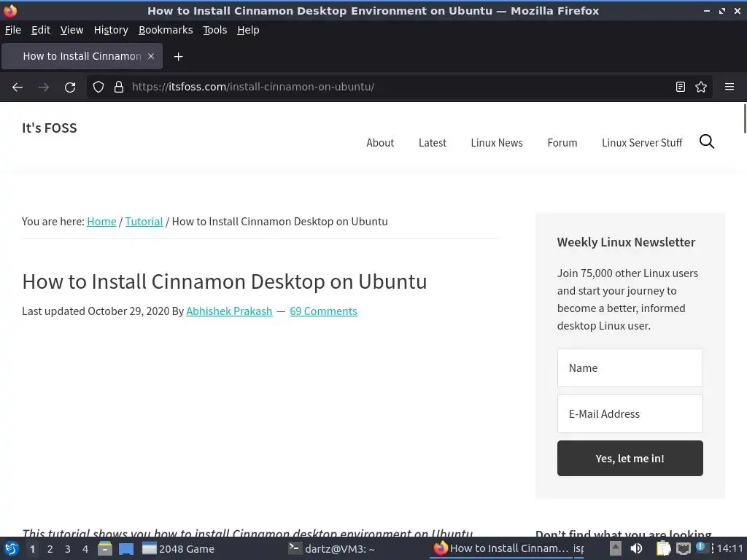Open the Bookmarks menu

click(x=166, y=30)
